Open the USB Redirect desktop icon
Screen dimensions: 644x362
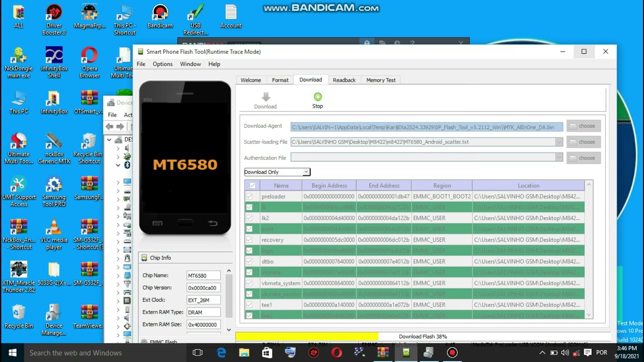[x=196, y=20]
